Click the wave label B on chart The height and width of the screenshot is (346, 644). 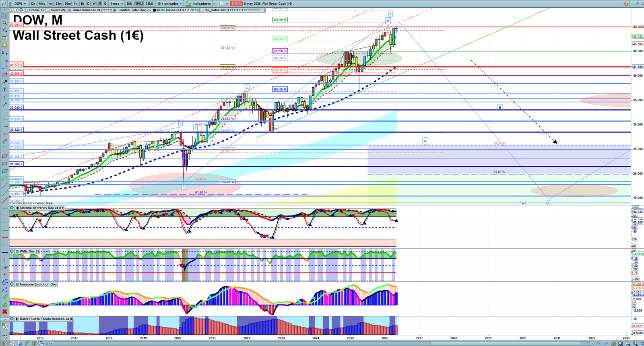(500, 107)
